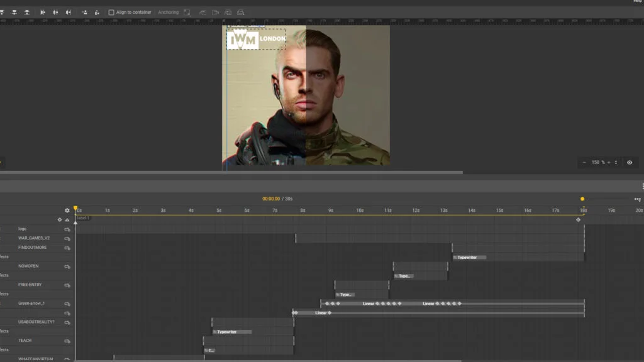Click Typewriter effect on USABOUTREALITY? track
644x362 pixels.
(232, 332)
